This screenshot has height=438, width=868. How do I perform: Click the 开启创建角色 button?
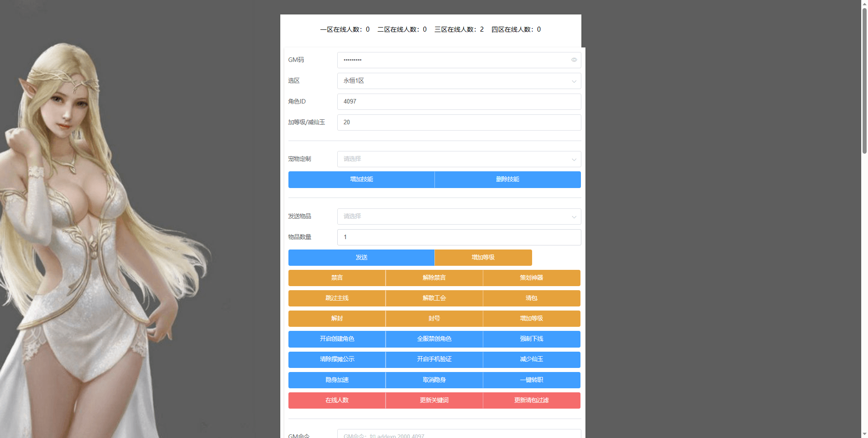pos(337,339)
